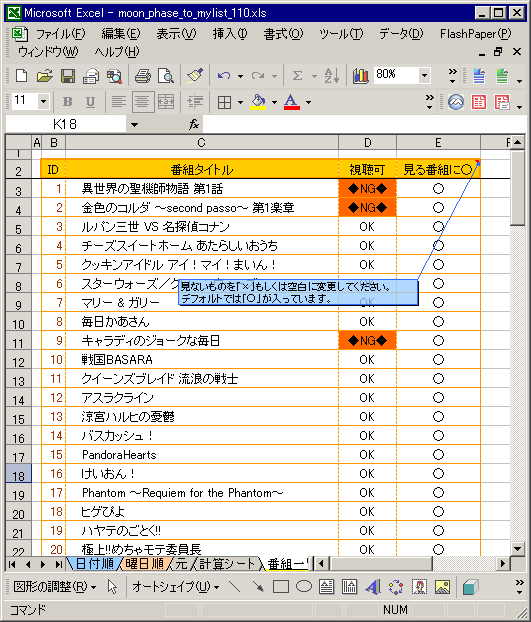The height and width of the screenshot is (622, 531).
Task: Open the 編集(E) menu
Action: (x=121, y=34)
